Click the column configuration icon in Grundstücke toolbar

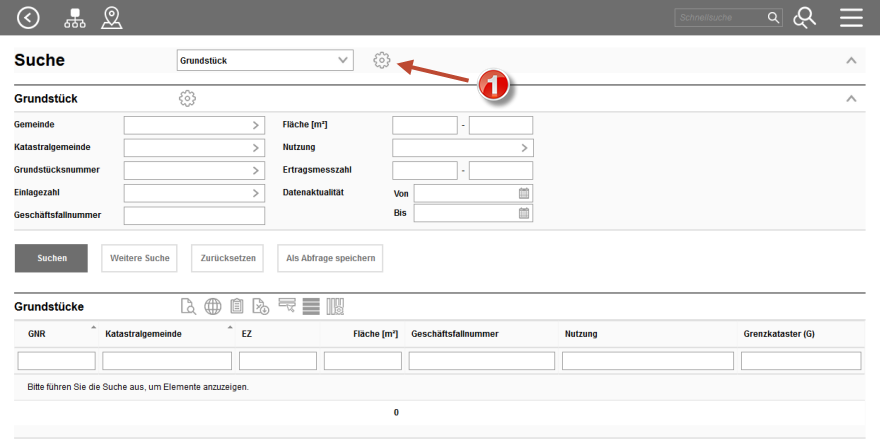(x=336, y=307)
